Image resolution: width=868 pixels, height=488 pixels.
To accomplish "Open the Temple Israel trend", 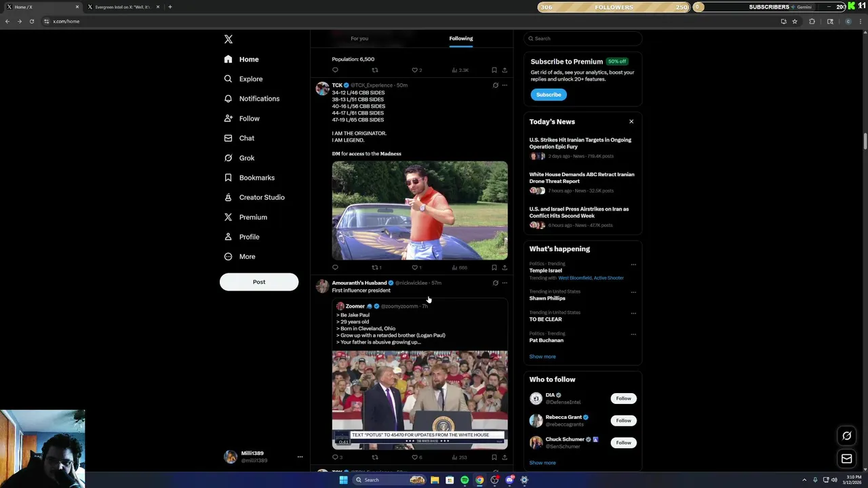I will coord(546,270).
